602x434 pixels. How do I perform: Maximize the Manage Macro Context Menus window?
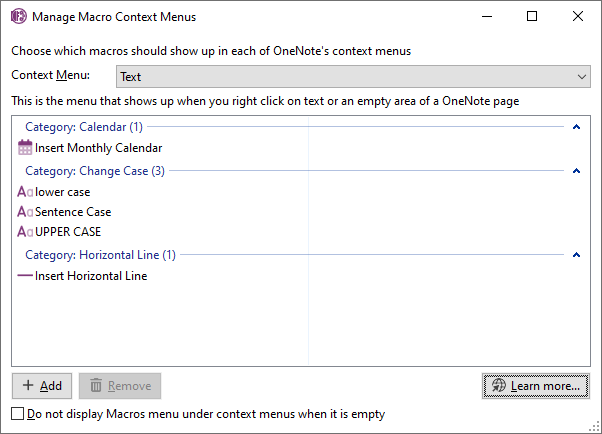pos(532,17)
